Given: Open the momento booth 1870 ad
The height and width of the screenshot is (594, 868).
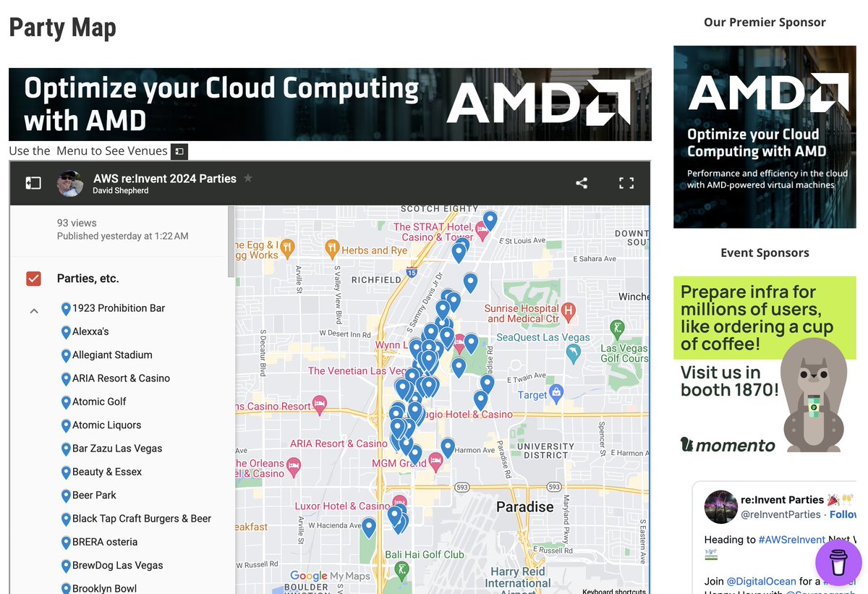Looking at the screenshot, I should 765,367.
